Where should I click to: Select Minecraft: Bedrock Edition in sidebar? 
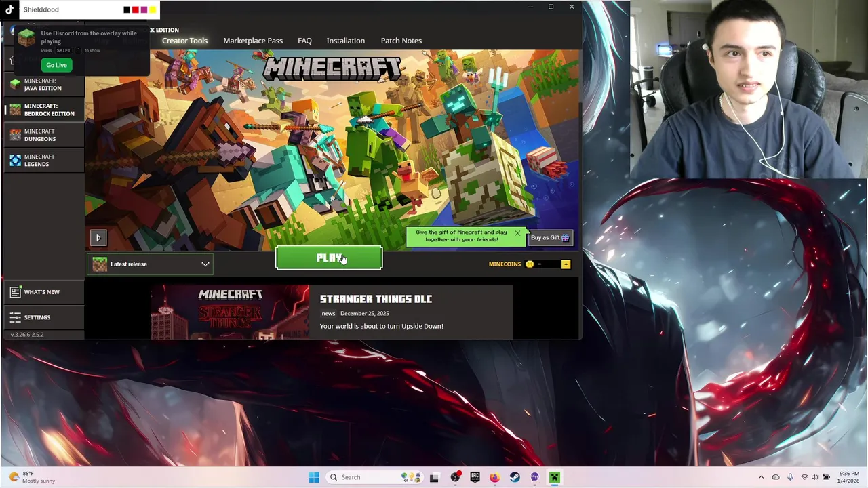(44, 110)
